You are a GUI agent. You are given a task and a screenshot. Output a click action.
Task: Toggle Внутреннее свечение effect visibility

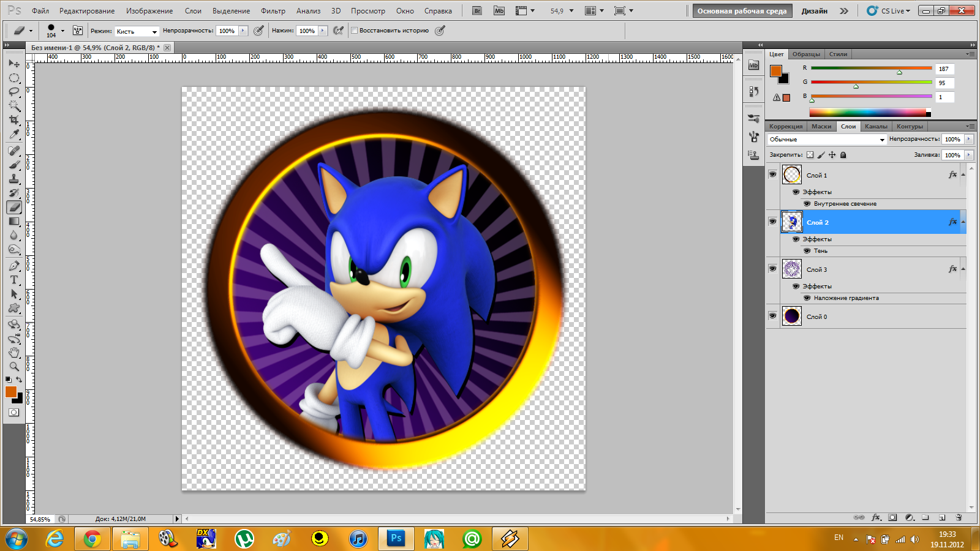(807, 204)
